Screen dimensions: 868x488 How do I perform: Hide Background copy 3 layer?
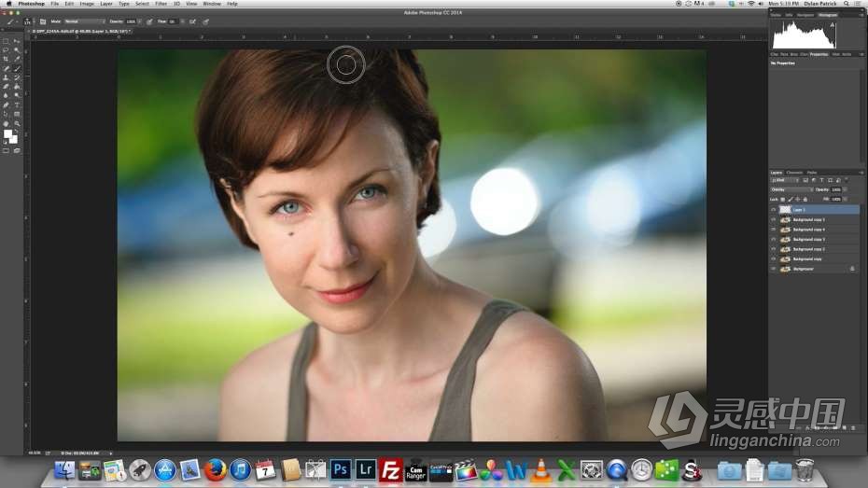774,239
